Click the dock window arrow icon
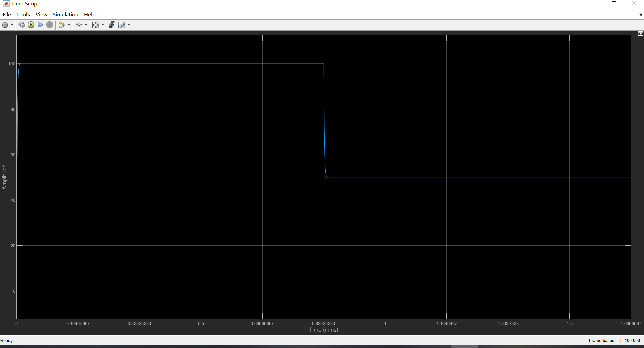 point(641,15)
